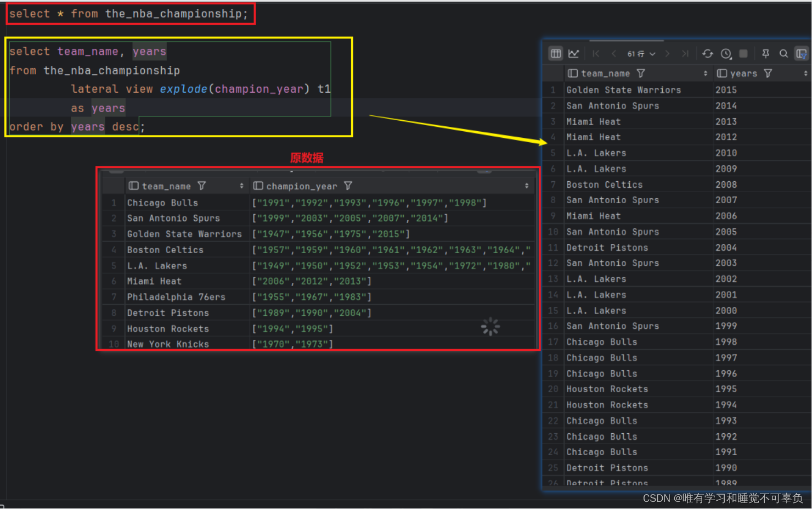
Task: Filter champion_year in source data table
Action: tap(348, 186)
